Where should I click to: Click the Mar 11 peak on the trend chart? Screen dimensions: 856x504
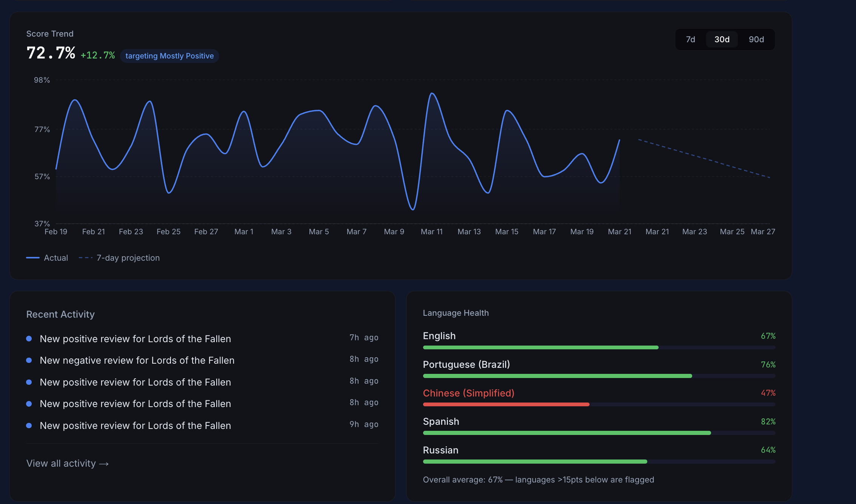click(433, 94)
